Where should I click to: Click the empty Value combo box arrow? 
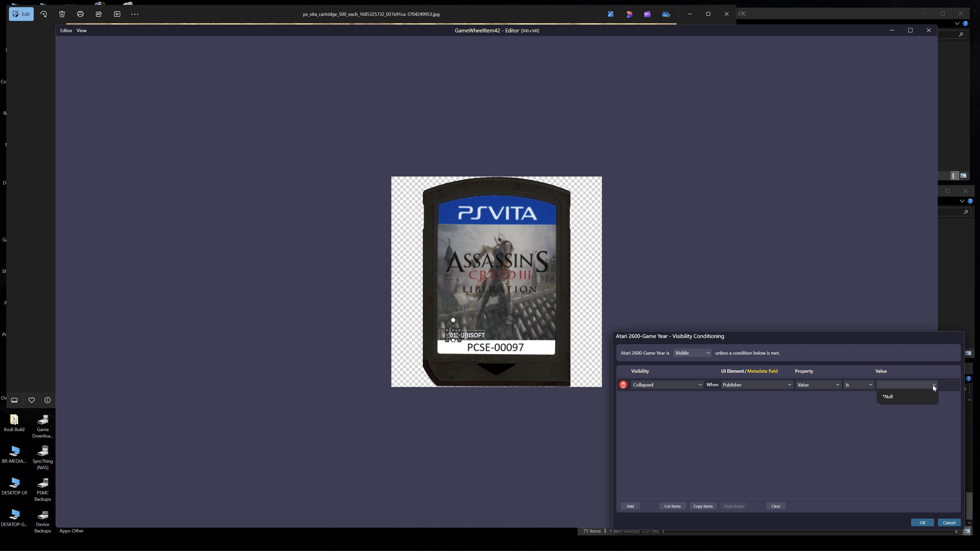[x=934, y=385]
